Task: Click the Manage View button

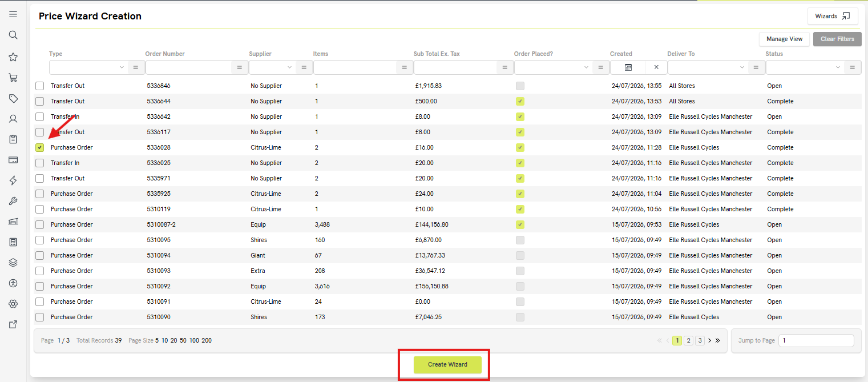Action: [784, 39]
